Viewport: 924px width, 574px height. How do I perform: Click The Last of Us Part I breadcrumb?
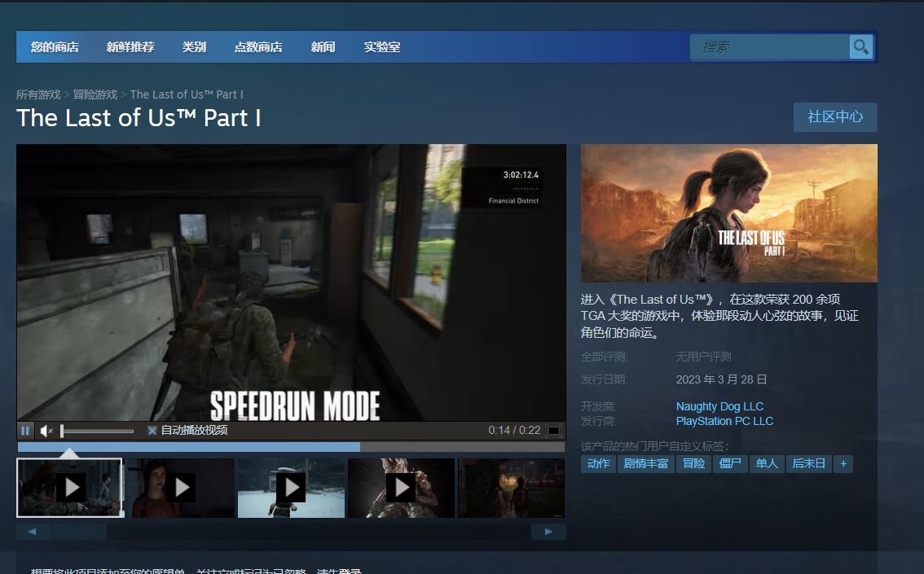coord(187,94)
